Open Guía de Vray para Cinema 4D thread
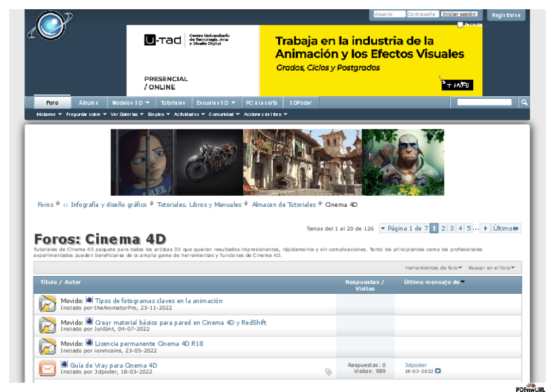This screenshot has height=392, width=555. (x=114, y=365)
